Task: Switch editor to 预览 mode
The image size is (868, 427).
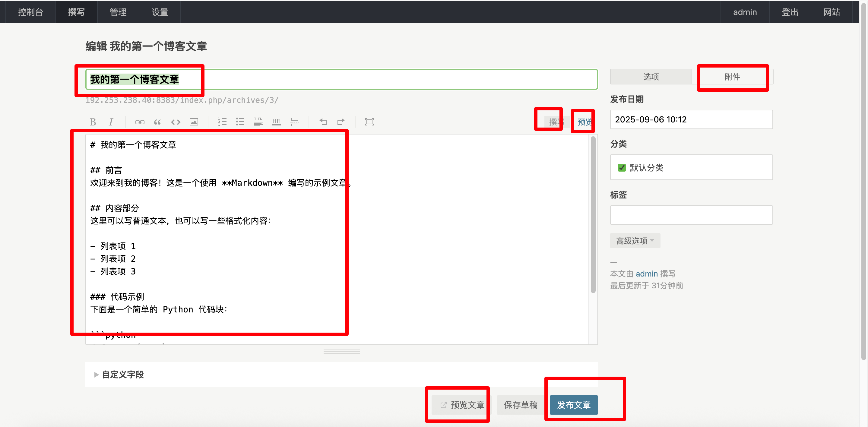Action: [x=584, y=122]
